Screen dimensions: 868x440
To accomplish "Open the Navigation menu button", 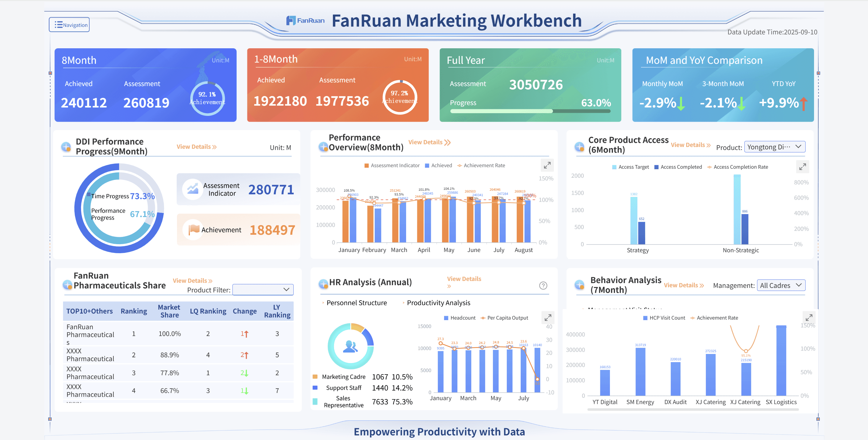I will click(x=69, y=25).
